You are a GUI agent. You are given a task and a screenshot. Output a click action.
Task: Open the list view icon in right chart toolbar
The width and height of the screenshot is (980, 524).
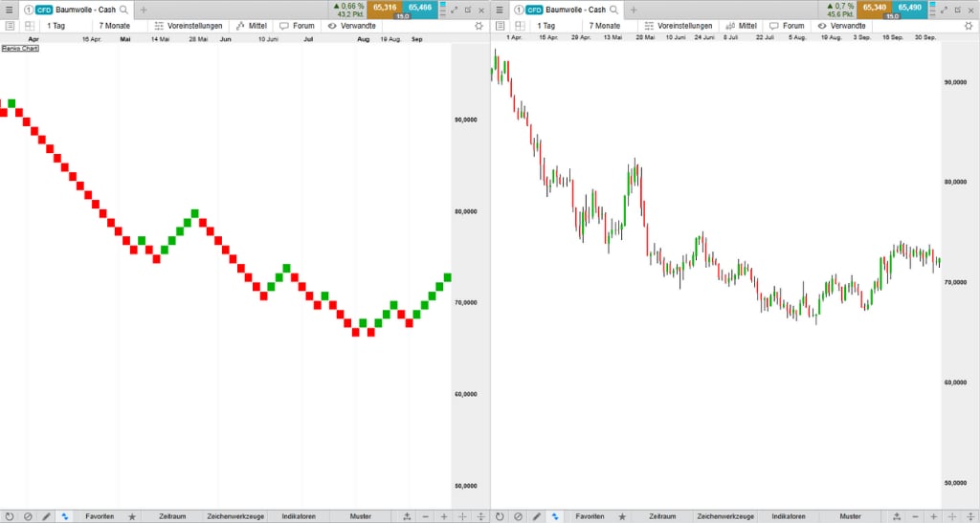click(x=500, y=26)
